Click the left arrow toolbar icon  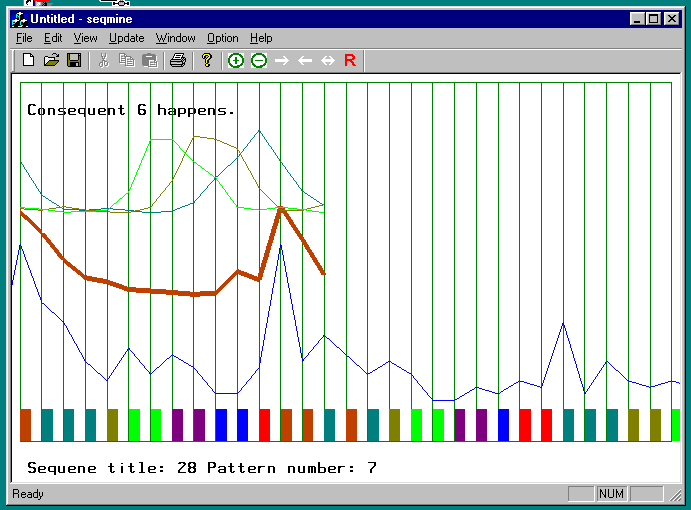[305, 60]
